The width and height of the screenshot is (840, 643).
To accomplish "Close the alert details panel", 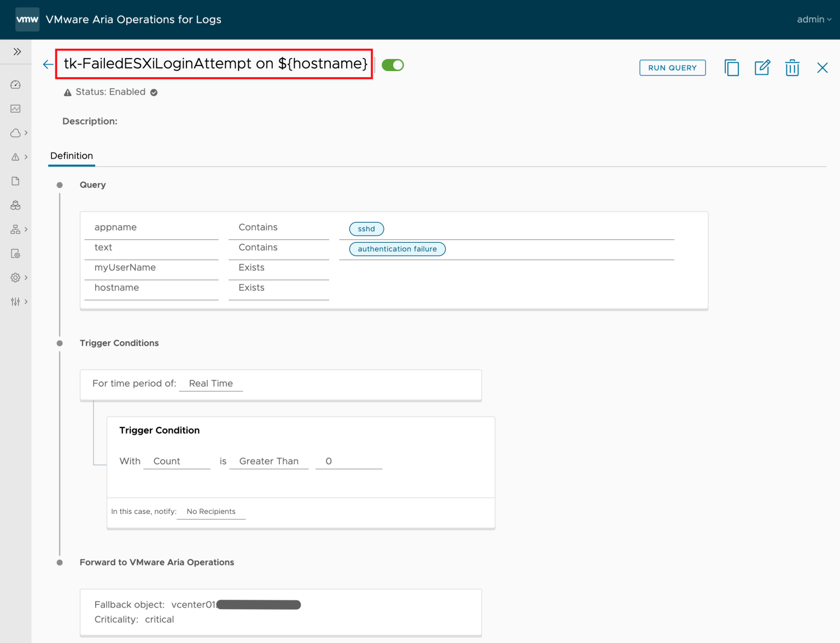I will [822, 68].
